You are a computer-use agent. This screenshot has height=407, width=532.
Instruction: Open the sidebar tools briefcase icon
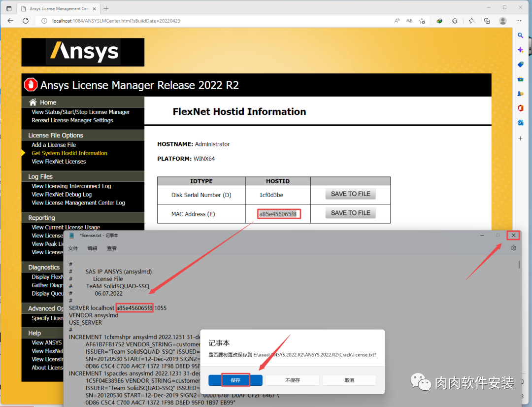(521, 79)
